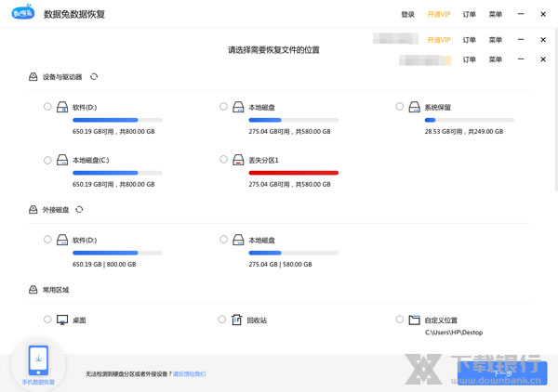Click the 本地磁盘(C:) drive icon
The image size is (558, 392).
tap(62, 160)
